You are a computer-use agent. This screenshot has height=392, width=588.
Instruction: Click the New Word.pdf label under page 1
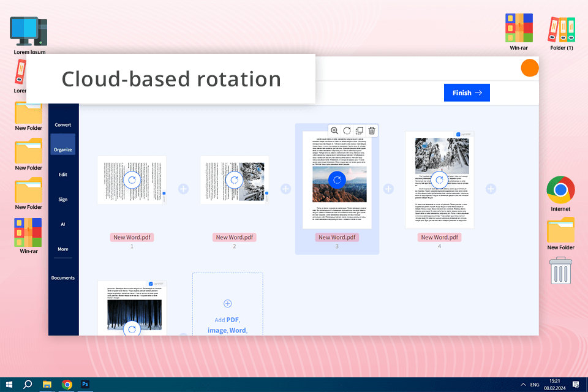coord(132,238)
